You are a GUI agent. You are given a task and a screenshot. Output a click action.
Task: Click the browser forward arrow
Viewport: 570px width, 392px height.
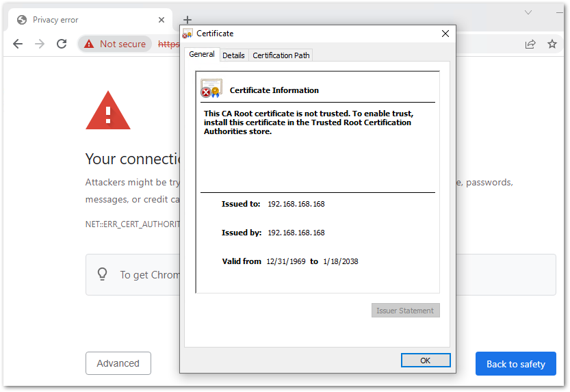click(x=40, y=44)
